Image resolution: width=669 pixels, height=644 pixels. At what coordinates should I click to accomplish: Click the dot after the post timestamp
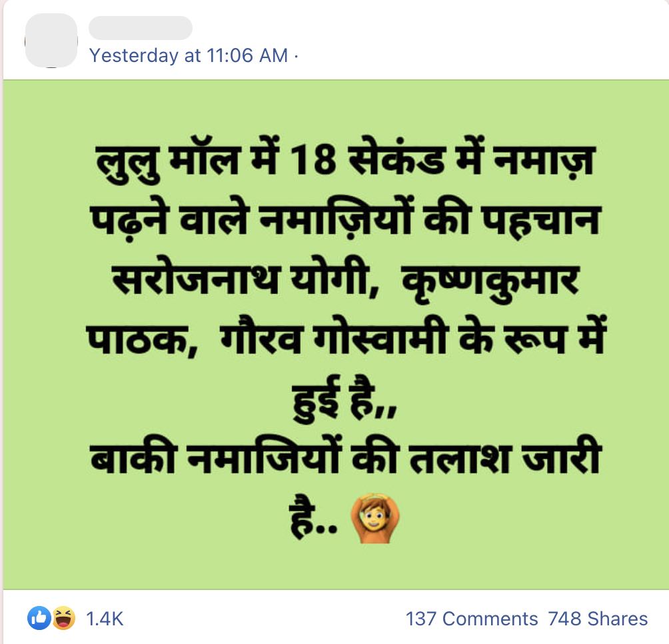(296, 55)
